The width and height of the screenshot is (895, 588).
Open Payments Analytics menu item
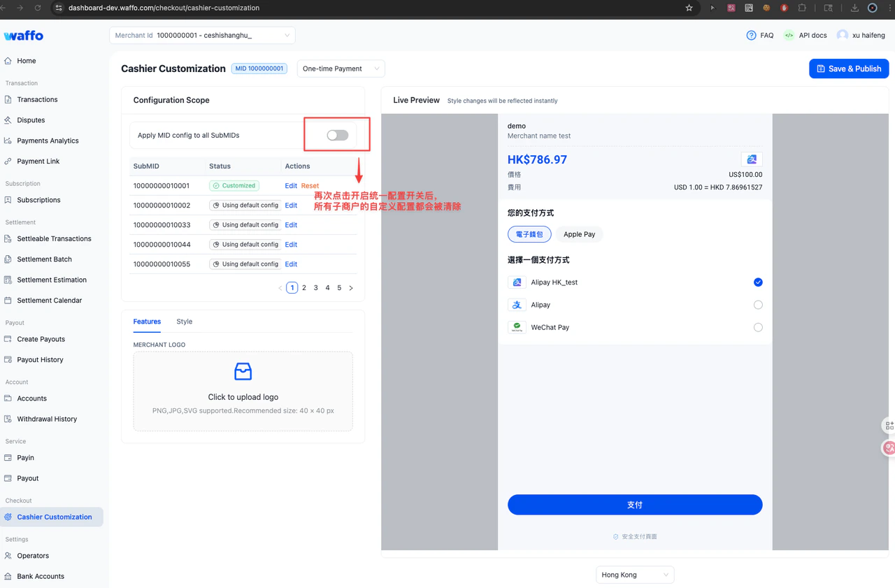coord(48,141)
